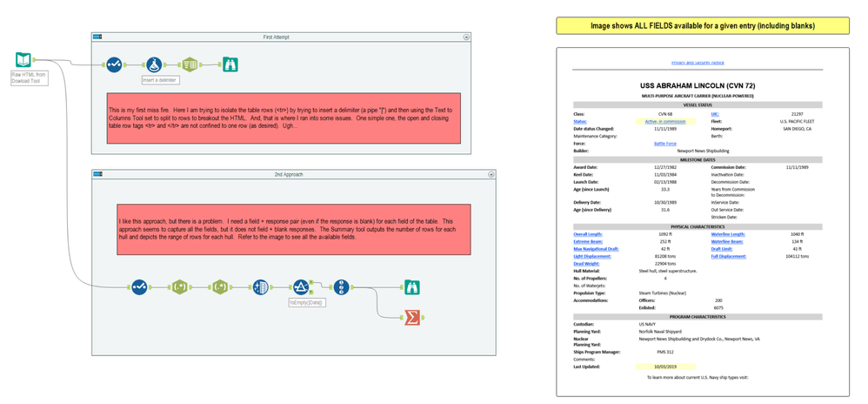868x404 pixels.
Task: Click the Summarize tool's output anchor
Action: 423,318
